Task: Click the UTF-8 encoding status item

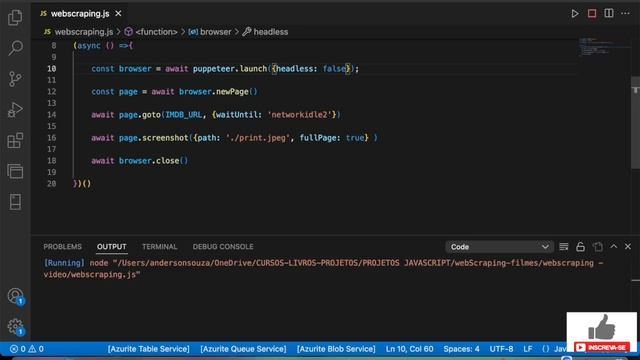Action: (x=501, y=349)
